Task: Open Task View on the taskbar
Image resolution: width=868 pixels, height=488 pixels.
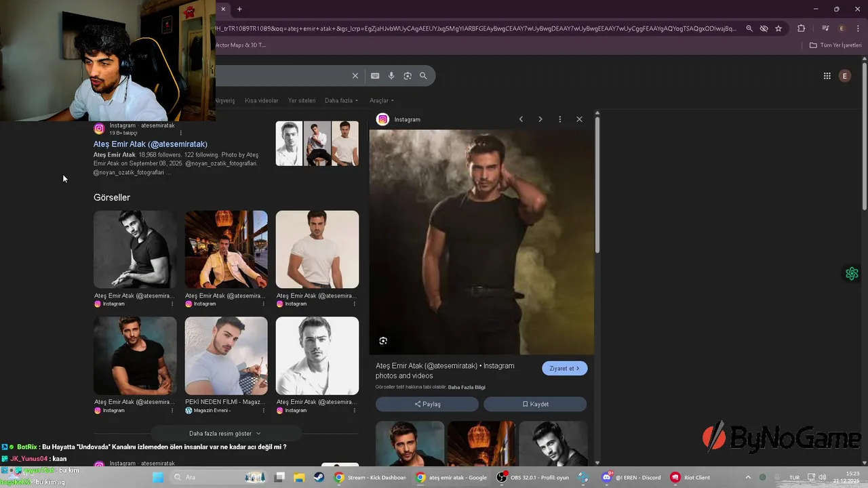Action: click(x=279, y=477)
